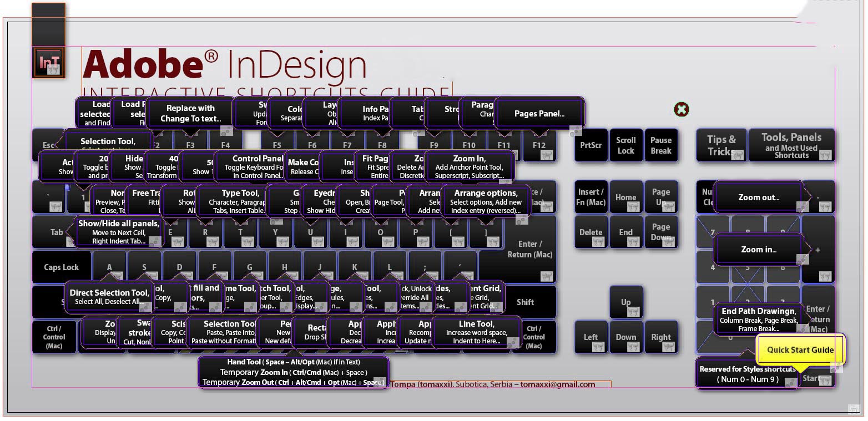Image resolution: width=868 pixels, height=421 pixels.
Task: Click the Zoom In numpad shortcut
Action: 759,249
